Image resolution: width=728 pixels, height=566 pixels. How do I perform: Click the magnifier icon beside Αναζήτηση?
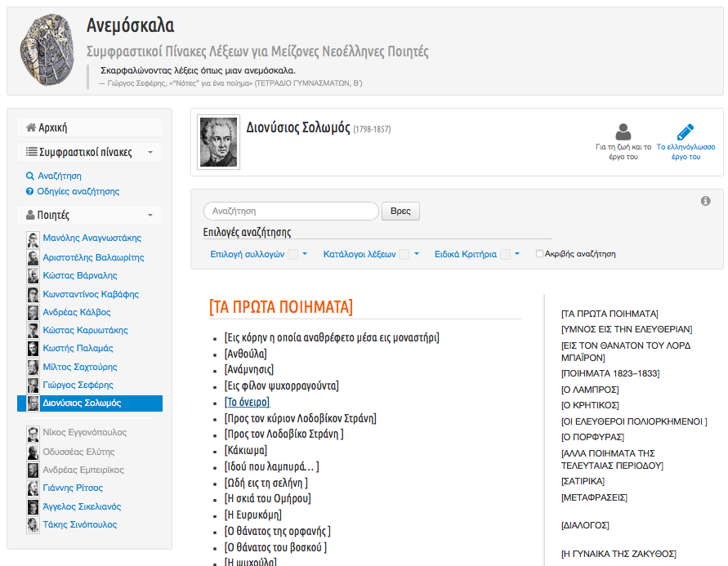tap(30, 176)
